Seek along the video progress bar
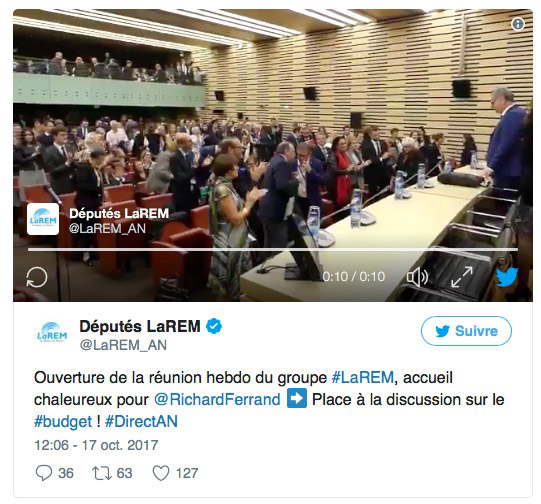This screenshot has width=541, height=504. 273,249
